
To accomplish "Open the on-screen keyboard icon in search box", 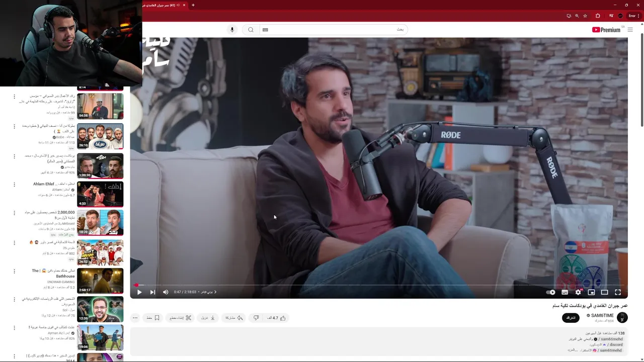I will click(265, 30).
